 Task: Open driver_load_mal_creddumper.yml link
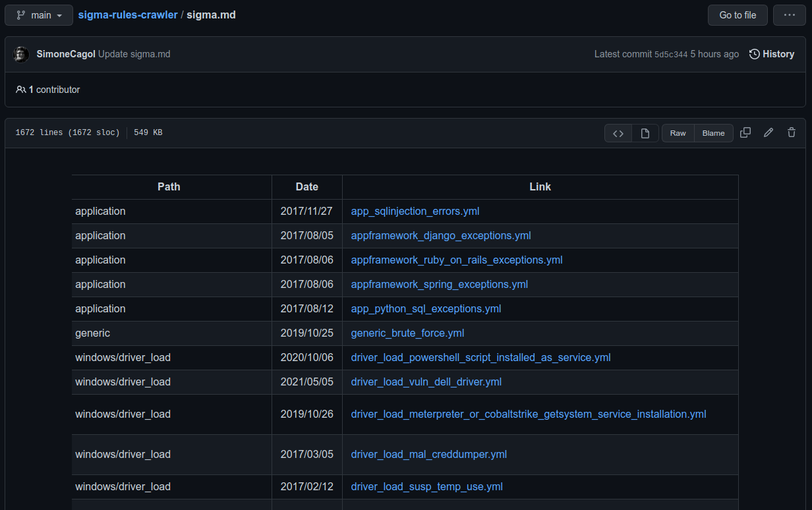coord(429,455)
